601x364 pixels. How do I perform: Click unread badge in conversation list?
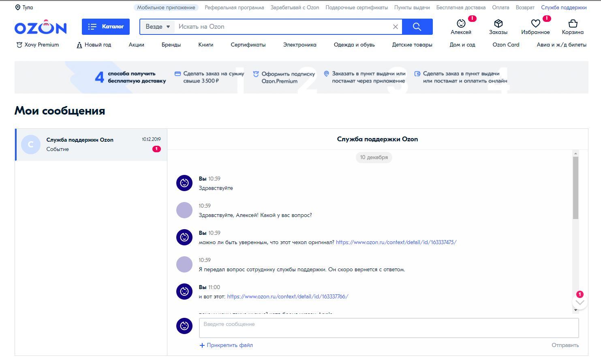(156, 149)
